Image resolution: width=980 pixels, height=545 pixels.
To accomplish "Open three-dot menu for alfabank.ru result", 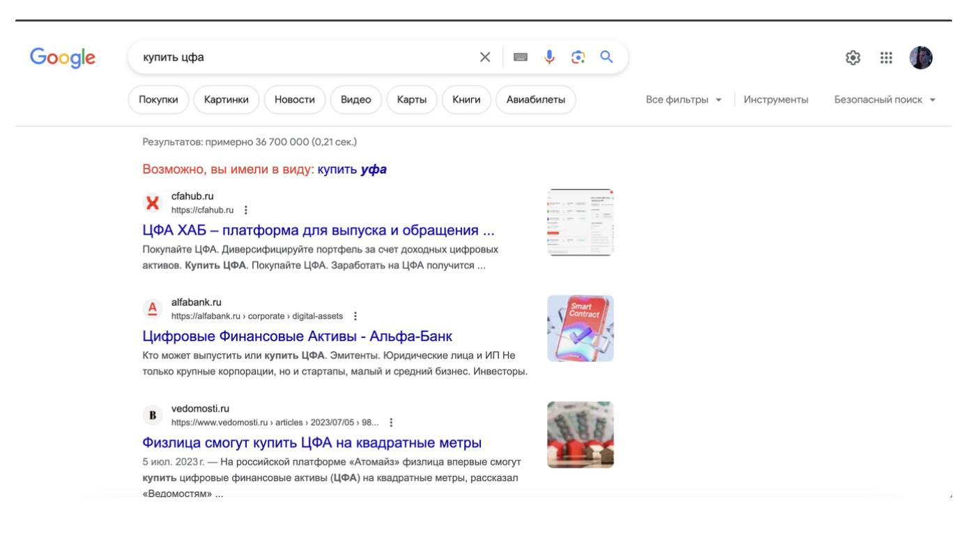I will [355, 316].
